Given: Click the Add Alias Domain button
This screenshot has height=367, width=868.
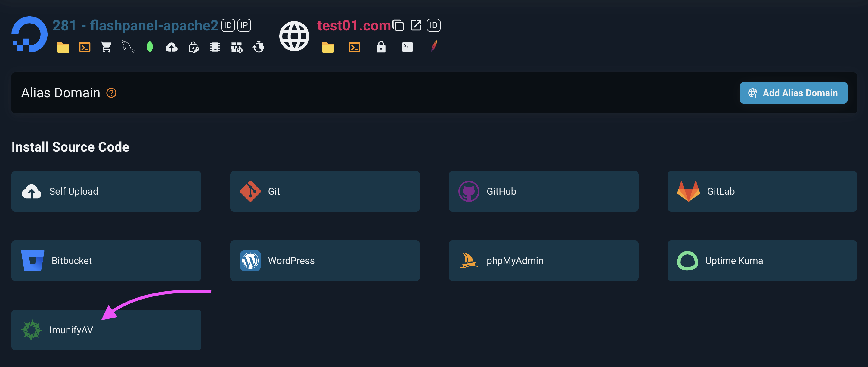Looking at the screenshot, I should pos(794,93).
